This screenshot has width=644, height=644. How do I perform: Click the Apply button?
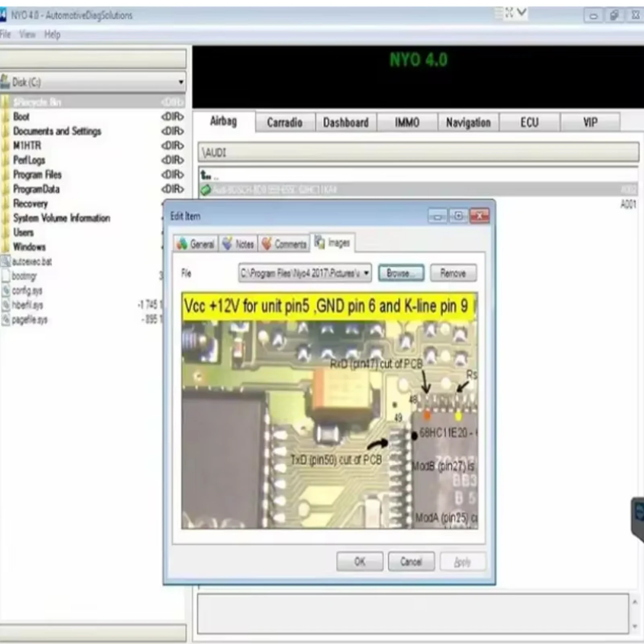[x=462, y=561]
